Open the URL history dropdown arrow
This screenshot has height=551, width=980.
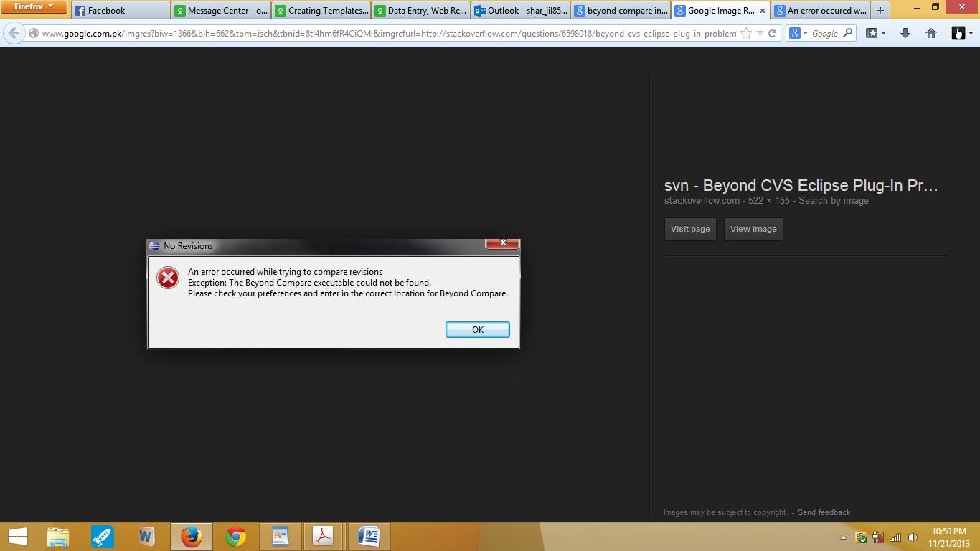760,33
